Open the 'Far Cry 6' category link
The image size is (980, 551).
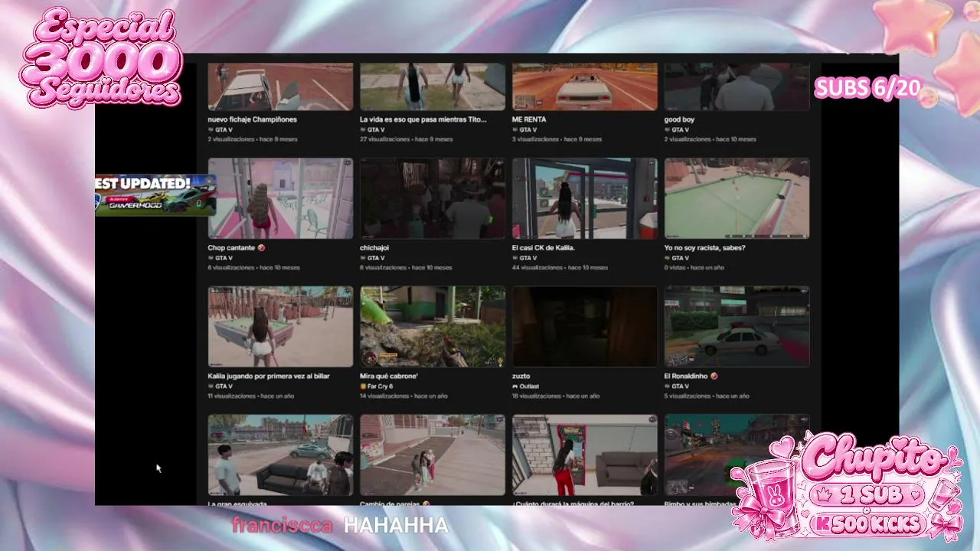(381, 386)
